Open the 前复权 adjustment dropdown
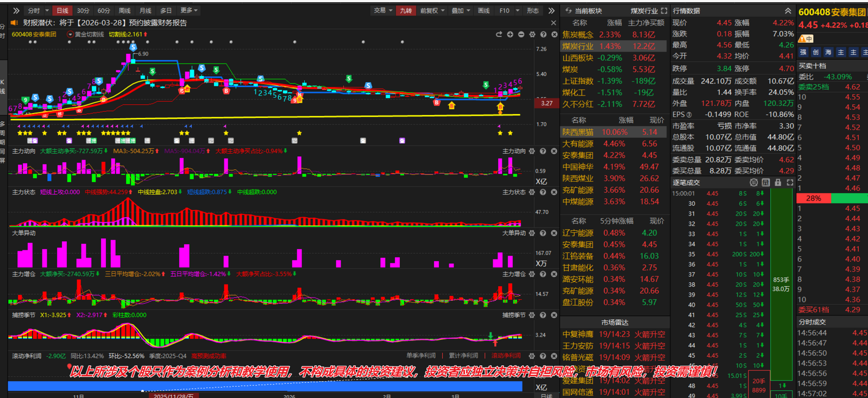Viewport: 868px width, 398px height. click(432, 11)
